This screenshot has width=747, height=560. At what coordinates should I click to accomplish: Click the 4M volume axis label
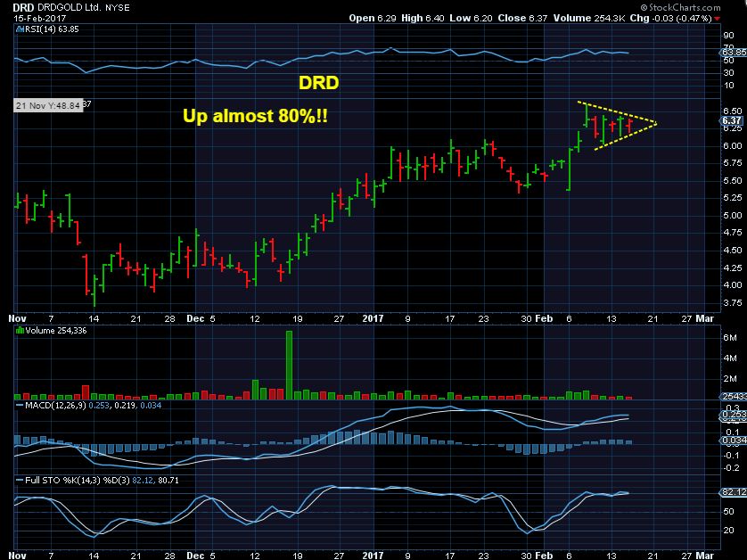[730, 358]
